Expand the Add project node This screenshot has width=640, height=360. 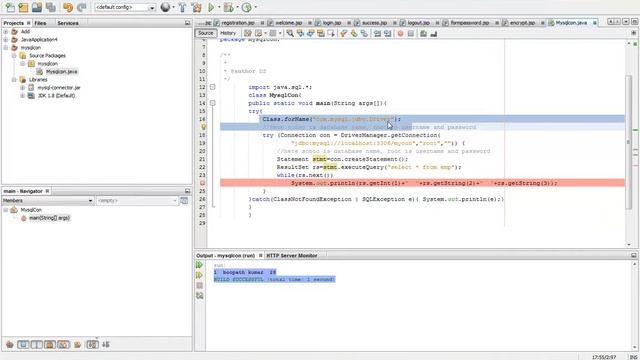[x=6, y=31]
